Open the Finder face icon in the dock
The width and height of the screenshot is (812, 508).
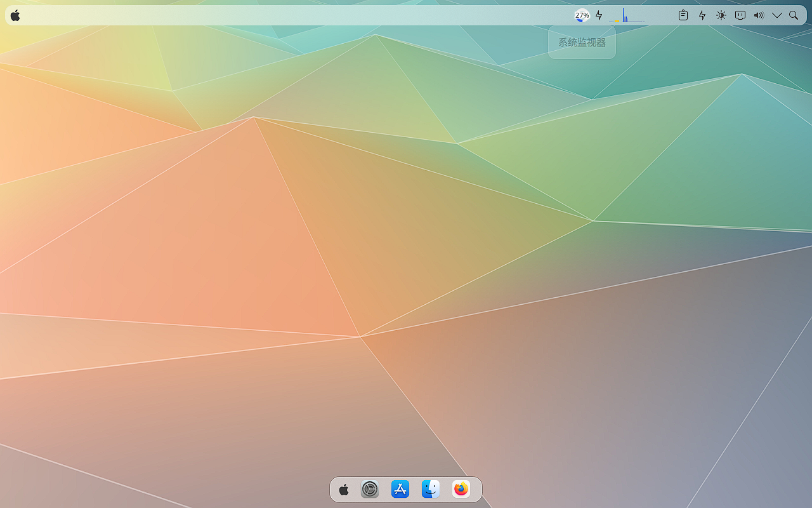(x=431, y=490)
